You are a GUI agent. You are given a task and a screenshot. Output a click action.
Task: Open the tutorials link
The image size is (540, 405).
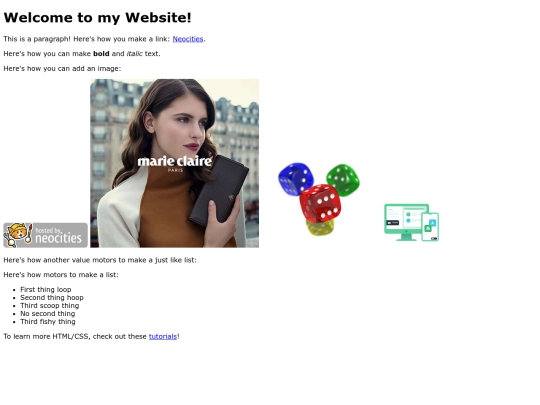[163, 336]
